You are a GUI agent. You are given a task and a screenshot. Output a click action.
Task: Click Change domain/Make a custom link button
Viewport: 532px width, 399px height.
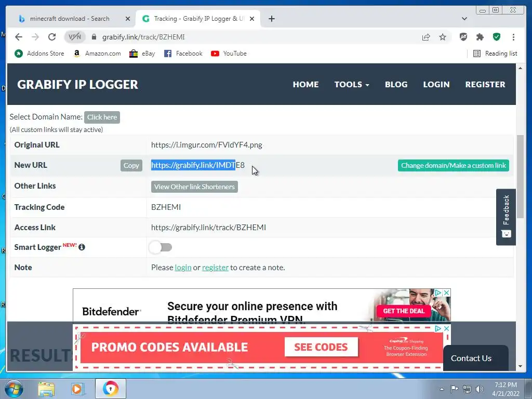point(453,165)
